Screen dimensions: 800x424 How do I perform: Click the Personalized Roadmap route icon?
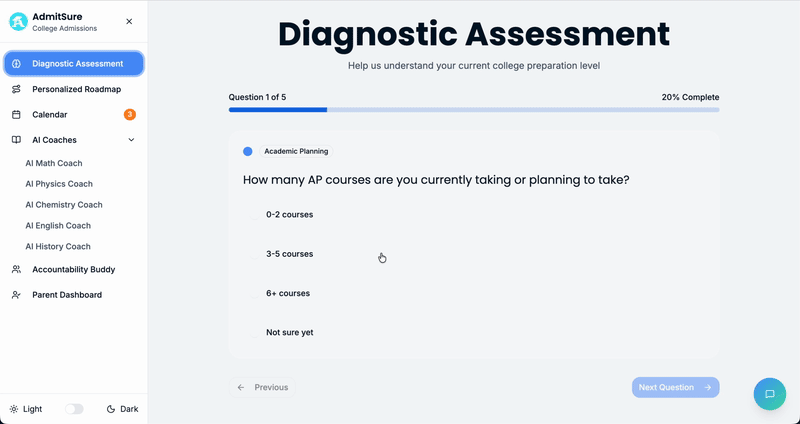[16, 89]
